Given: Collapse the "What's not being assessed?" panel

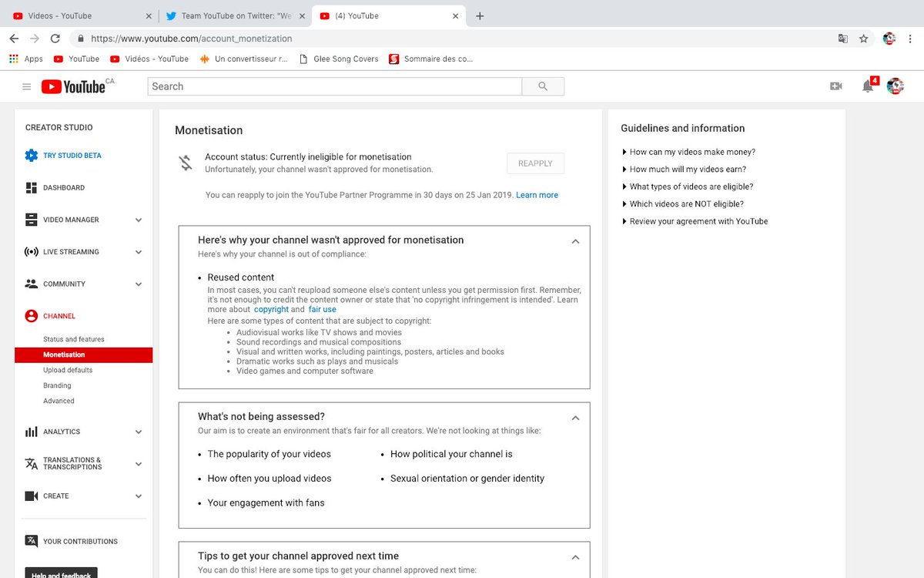Looking at the screenshot, I should [575, 418].
